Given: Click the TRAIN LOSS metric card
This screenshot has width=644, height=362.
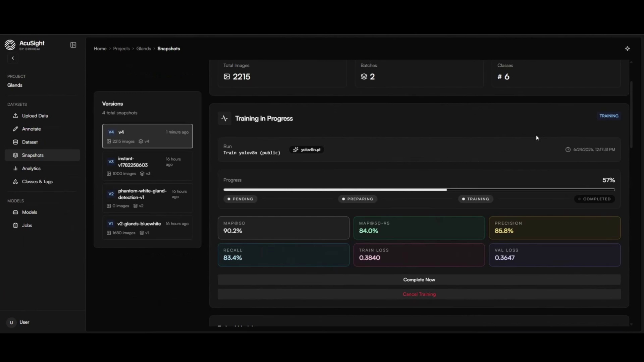Looking at the screenshot, I should pos(419,255).
